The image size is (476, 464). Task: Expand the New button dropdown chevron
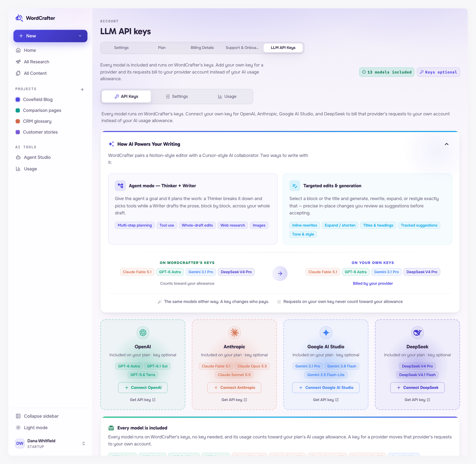[80, 36]
